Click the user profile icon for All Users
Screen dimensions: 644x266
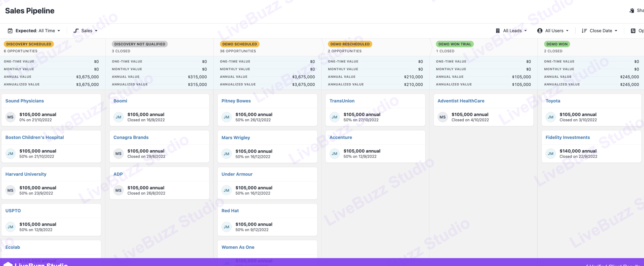540,31
